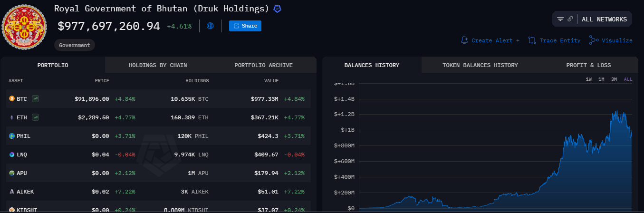Click the PHIL asset name
Screen dimensions: 644x213
pos(24,136)
